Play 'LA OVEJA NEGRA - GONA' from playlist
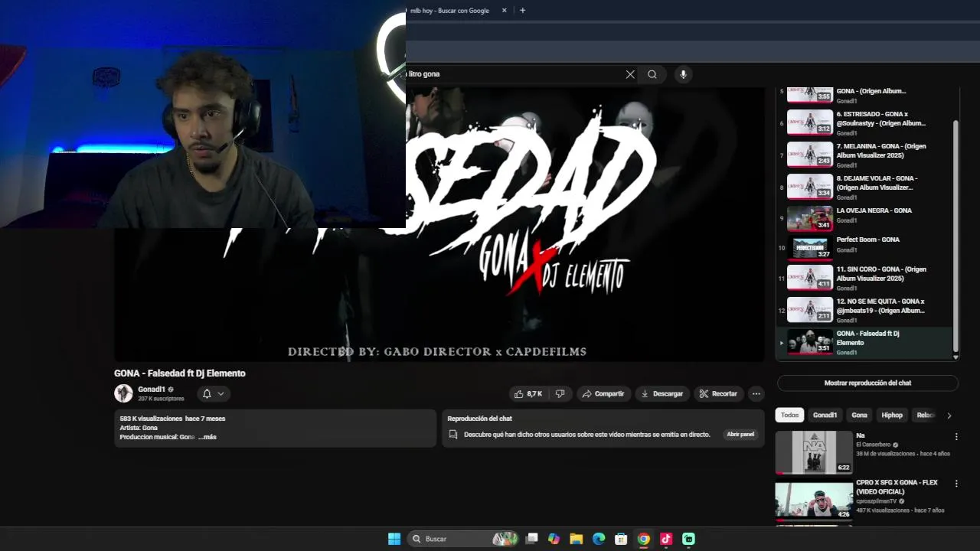The width and height of the screenshot is (980, 551). (x=865, y=218)
